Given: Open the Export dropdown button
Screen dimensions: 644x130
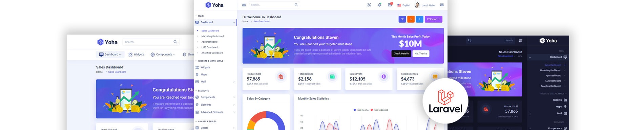Looking at the screenshot, I should tap(434, 19).
